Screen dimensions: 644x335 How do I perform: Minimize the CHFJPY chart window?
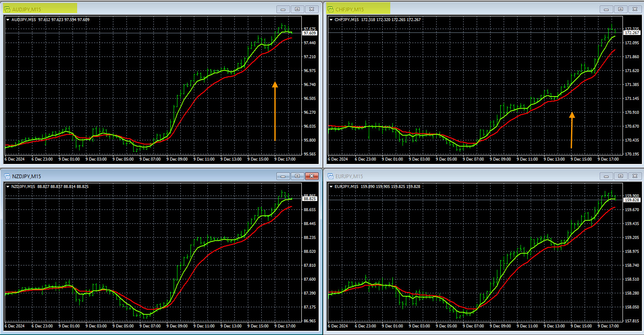606,9
